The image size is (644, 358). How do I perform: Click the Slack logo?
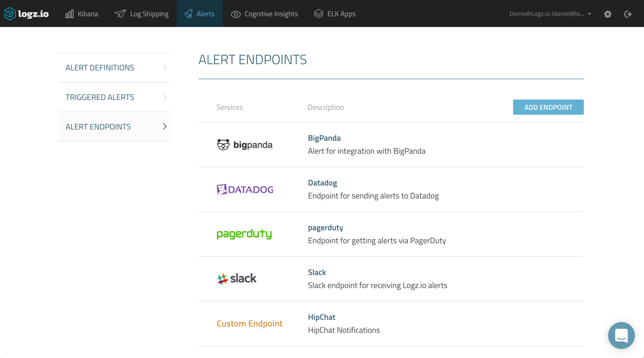tap(237, 279)
